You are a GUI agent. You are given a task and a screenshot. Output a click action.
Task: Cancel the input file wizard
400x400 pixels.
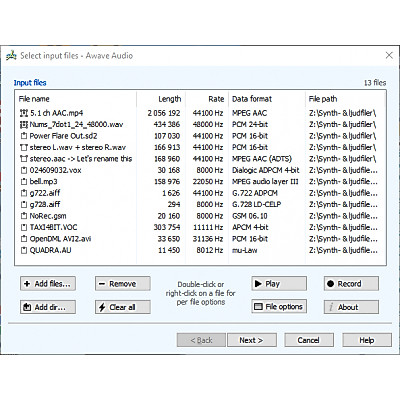[309, 340]
